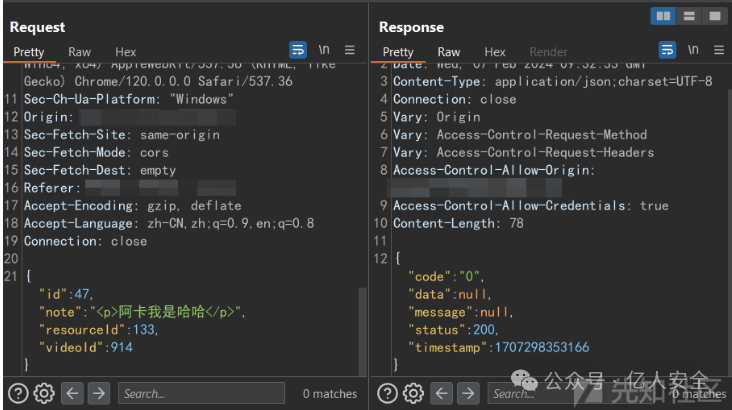Open Response search settings gear
This screenshot has height=410, width=732.
point(412,394)
